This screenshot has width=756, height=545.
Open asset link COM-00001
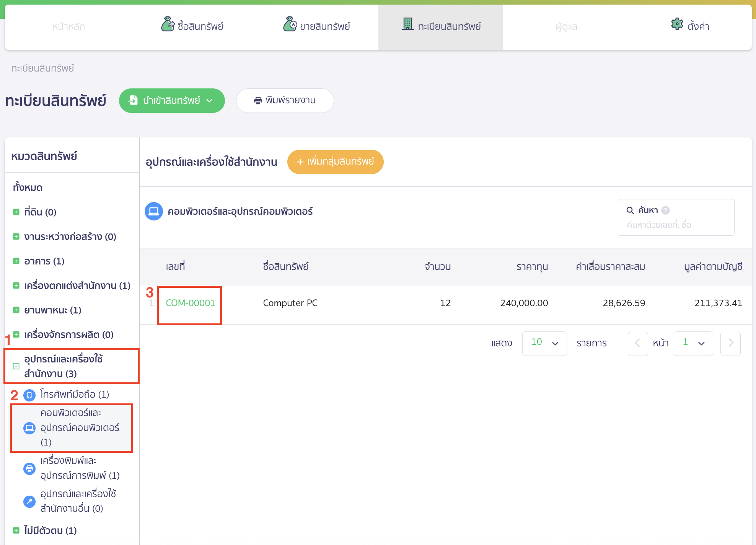[x=191, y=303]
